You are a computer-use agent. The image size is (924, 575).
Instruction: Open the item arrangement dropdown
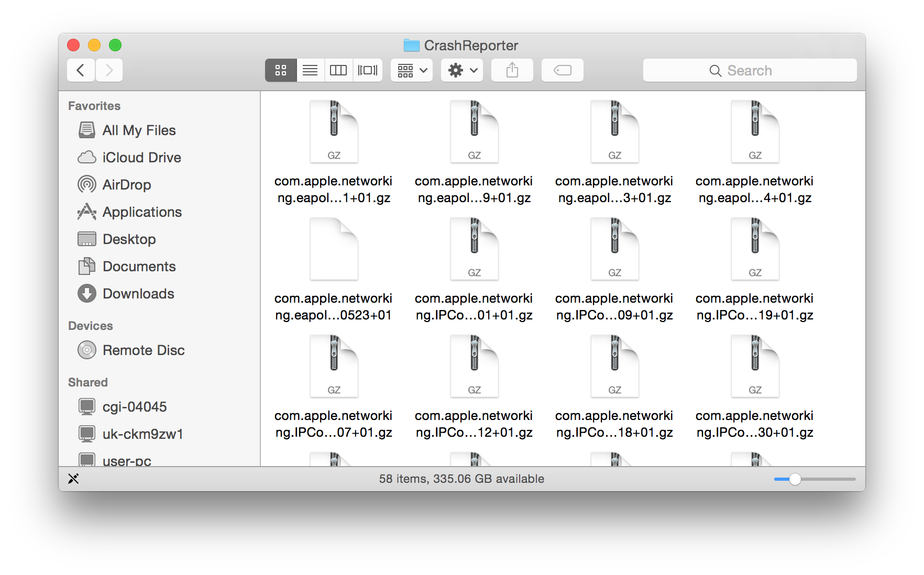[x=412, y=70]
